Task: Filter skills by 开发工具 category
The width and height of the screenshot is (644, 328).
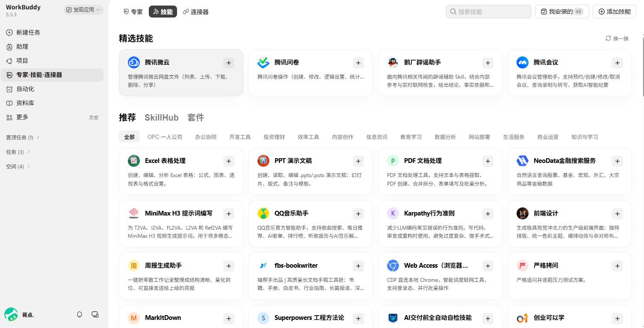Action: (240, 137)
